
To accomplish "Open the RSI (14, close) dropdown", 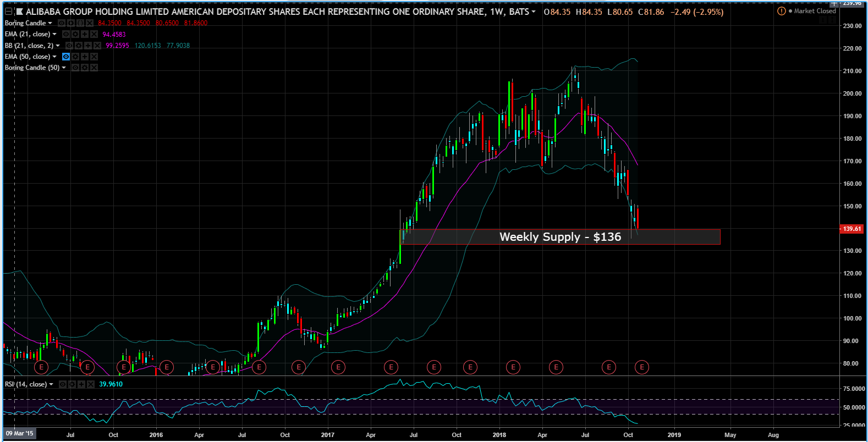I will pyautogui.click(x=51, y=384).
